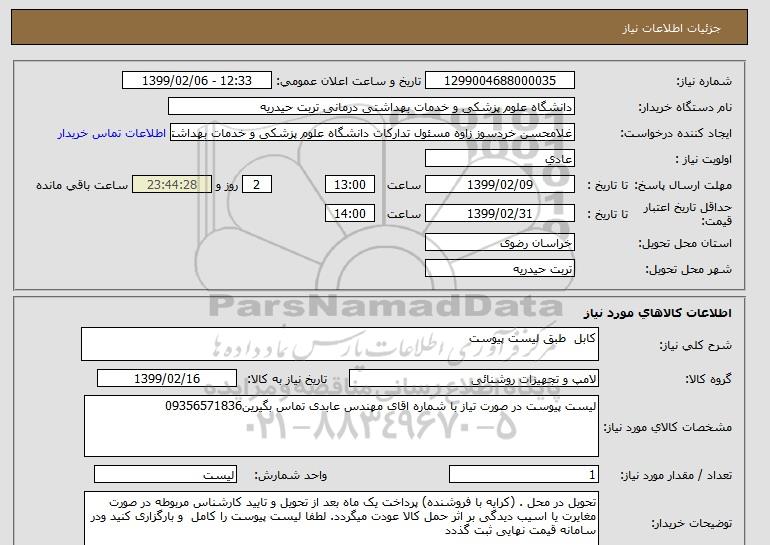The height and width of the screenshot is (545, 770).
Task: Select the label شماره نیاز
Action: 704,82
